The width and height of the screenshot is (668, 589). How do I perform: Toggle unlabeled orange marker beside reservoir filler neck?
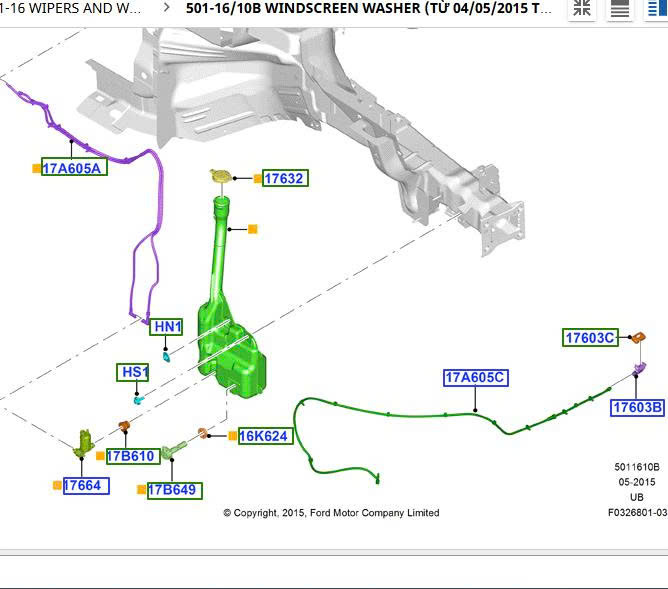tap(252, 229)
